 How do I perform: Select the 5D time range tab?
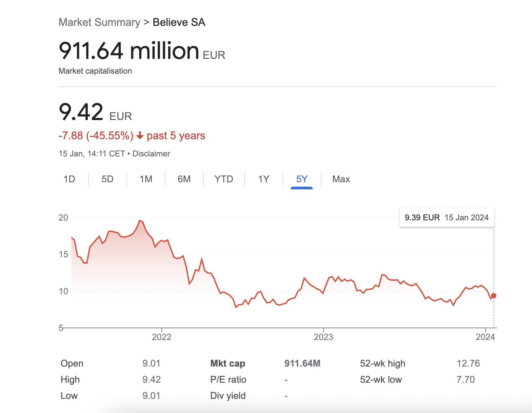(108, 179)
